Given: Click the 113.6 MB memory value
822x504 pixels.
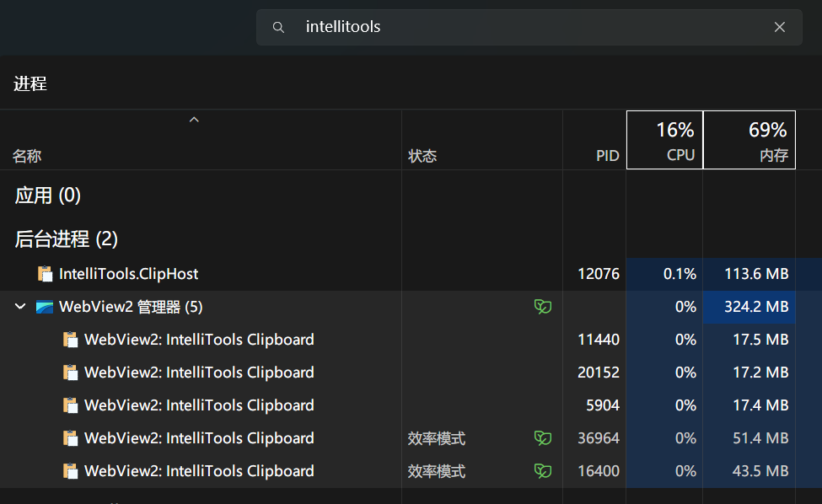Looking at the screenshot, I should [x=756, y=274].
